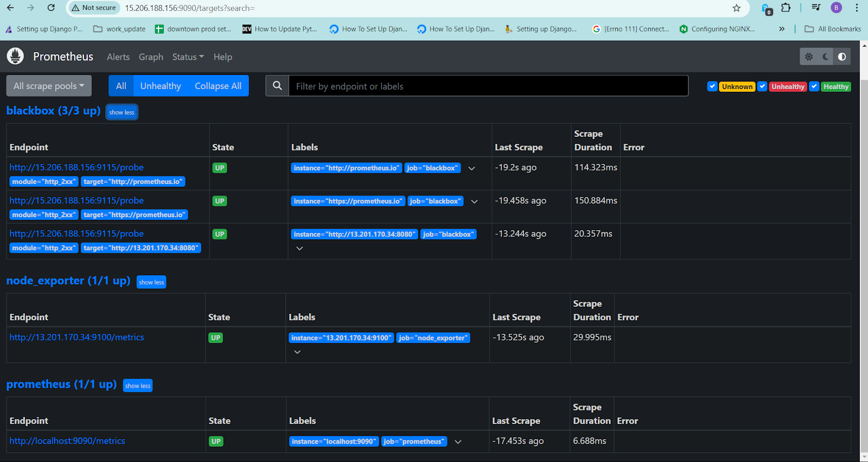
Task: Collapse blackbox pool with show less
Action: pyautogui.click(x=122, y=112)
